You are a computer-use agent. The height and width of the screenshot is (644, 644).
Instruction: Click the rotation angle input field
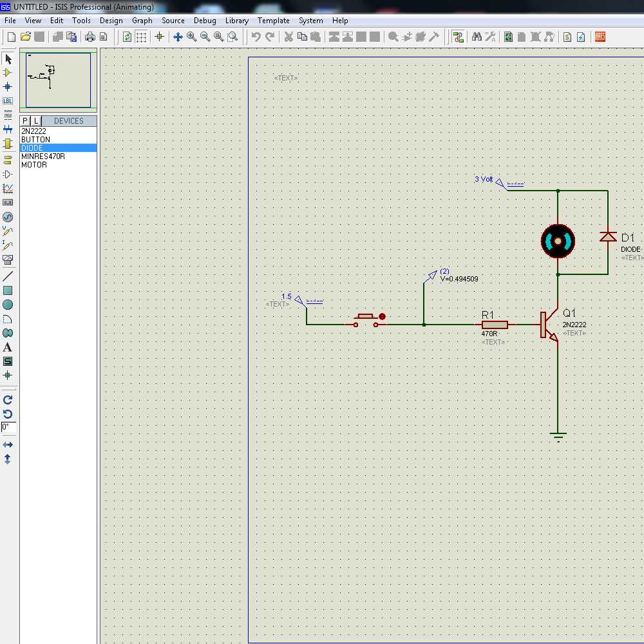pyautogui.click(x=8, y=427)
